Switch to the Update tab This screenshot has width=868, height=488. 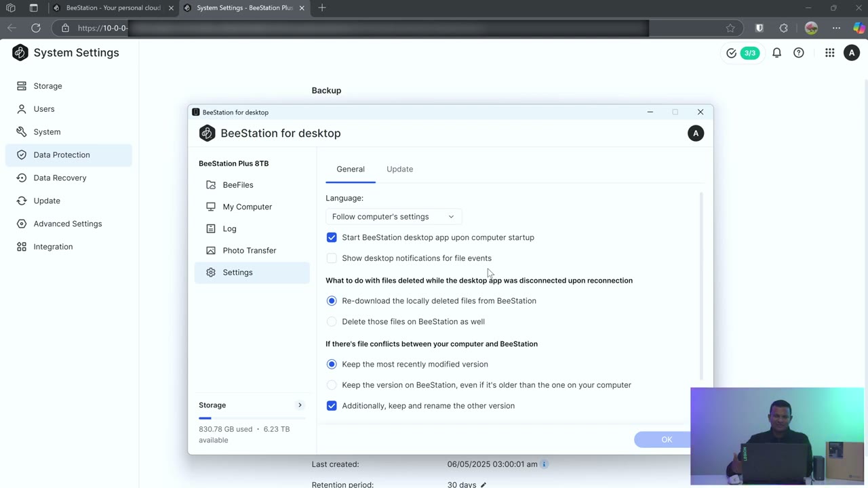(399, 169)
